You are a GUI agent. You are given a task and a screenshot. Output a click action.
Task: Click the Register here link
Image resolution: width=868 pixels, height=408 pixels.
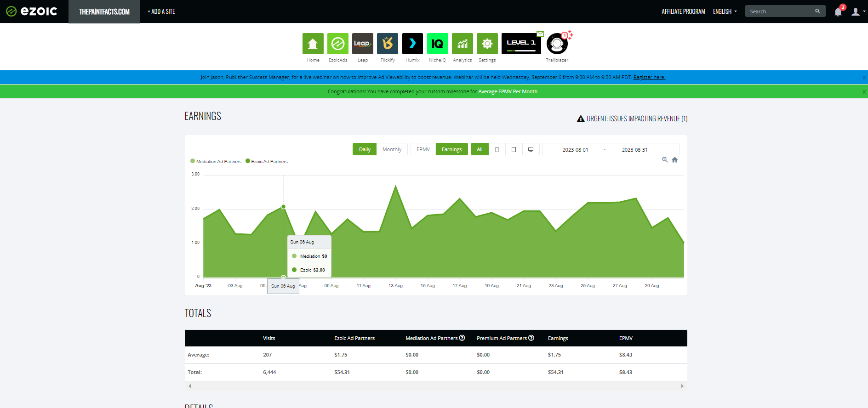[x=649, y=77]
